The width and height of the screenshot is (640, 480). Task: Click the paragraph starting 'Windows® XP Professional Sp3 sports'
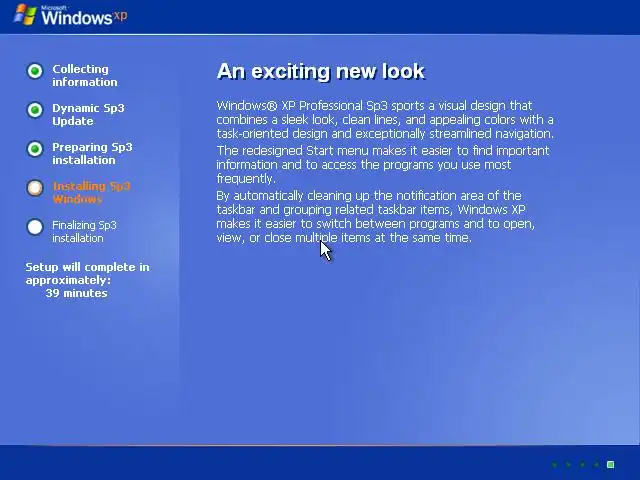point(385,120)
